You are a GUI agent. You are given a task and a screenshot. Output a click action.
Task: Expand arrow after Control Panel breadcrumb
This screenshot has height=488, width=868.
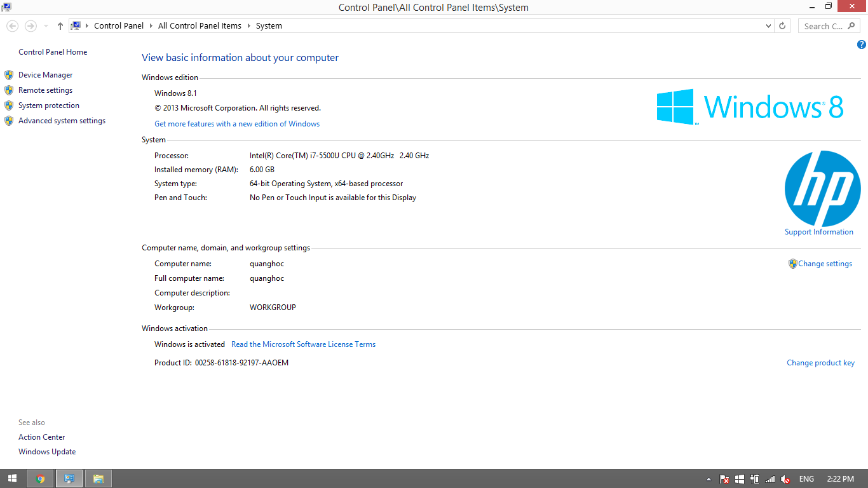(151, 26)
